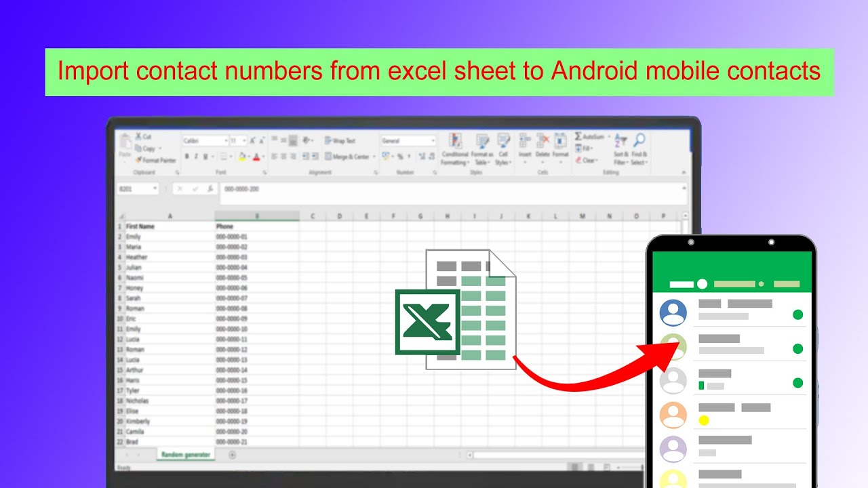Toggle Wrap Text in Alignment group
The height and width of the screenshot is (488, 868).
click(340, 141)
